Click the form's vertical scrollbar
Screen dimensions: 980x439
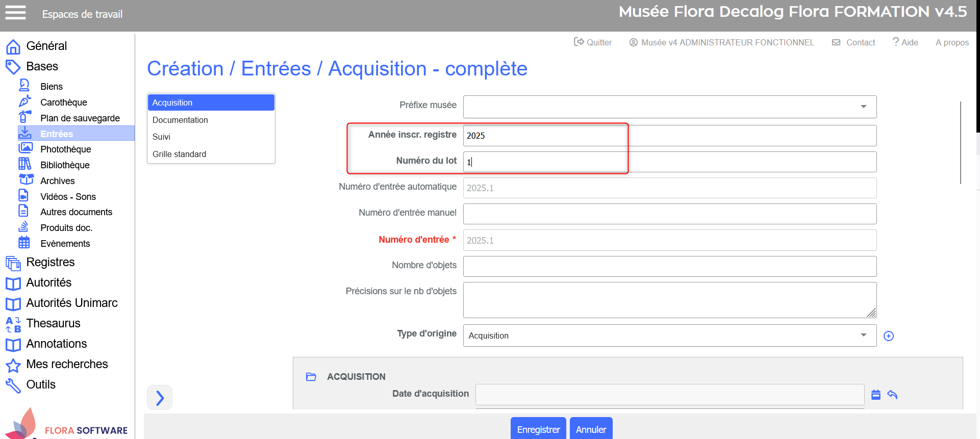[960, 143]
